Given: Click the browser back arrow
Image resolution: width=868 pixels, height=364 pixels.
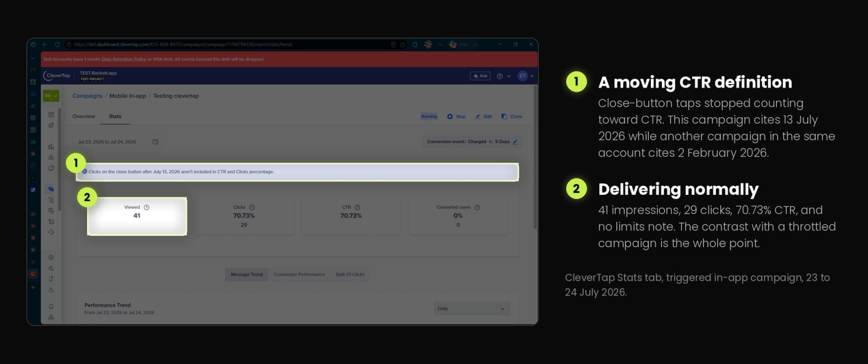Looking at the screenshot, I should point(45,44).
